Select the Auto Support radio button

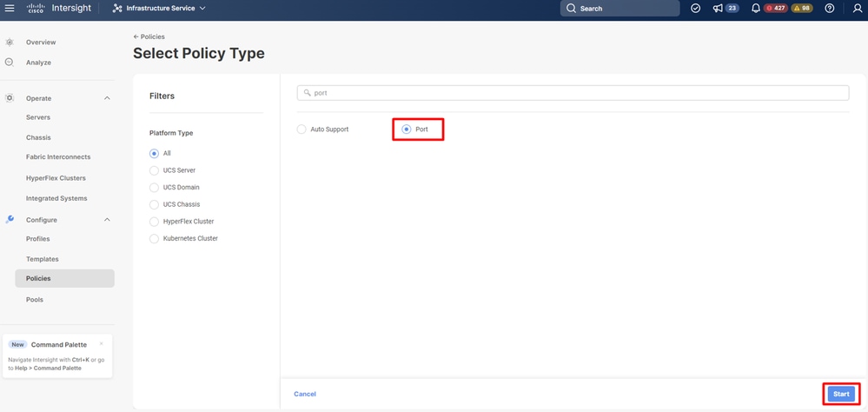click(301, 129)
